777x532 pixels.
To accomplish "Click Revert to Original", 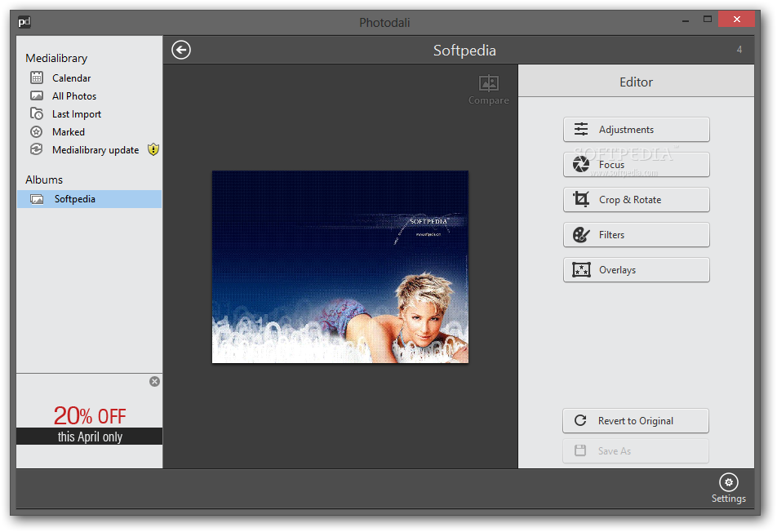I will click(x=636, y=420).
